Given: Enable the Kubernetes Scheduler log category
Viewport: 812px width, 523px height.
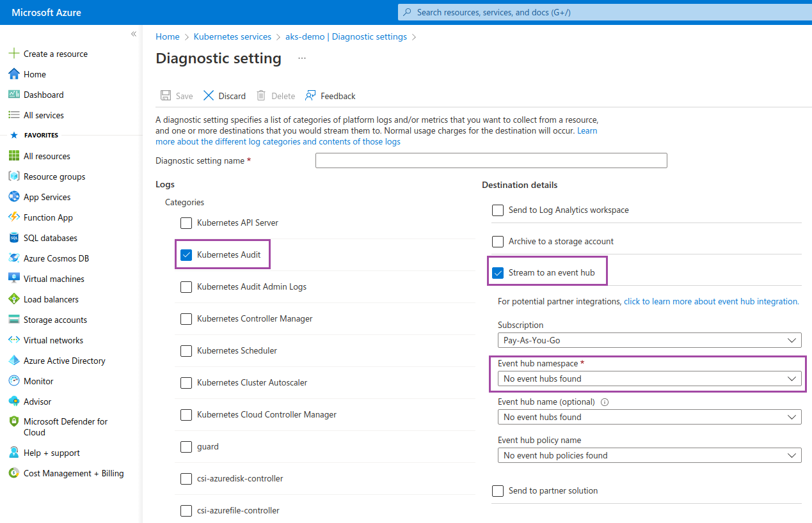Looking at the screenshot, I should (x=186, y=350).
